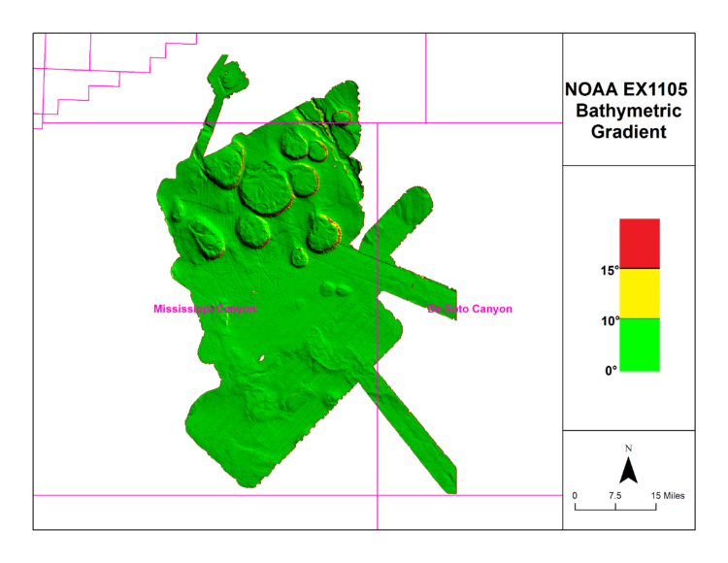Select the NOAA EX1105 Bathymetric Gradient title
Image resolution: width=728 pixels, height=563 pixels.
pyautogui.click(x=626, y=111)
